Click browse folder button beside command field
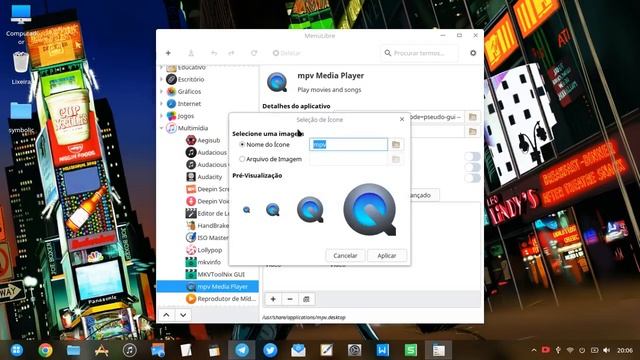 [x=473, y=117]
